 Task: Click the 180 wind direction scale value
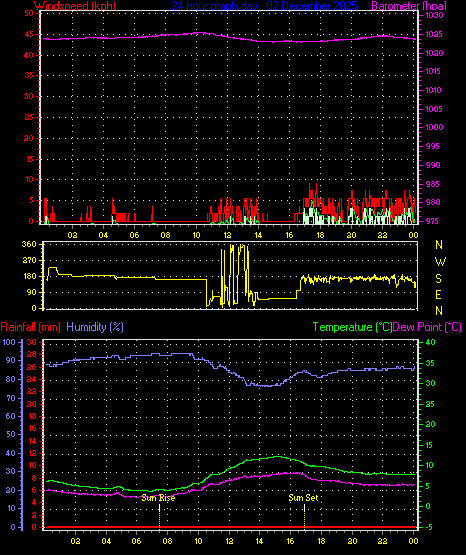pyautogui.click(x=29, y=276)
